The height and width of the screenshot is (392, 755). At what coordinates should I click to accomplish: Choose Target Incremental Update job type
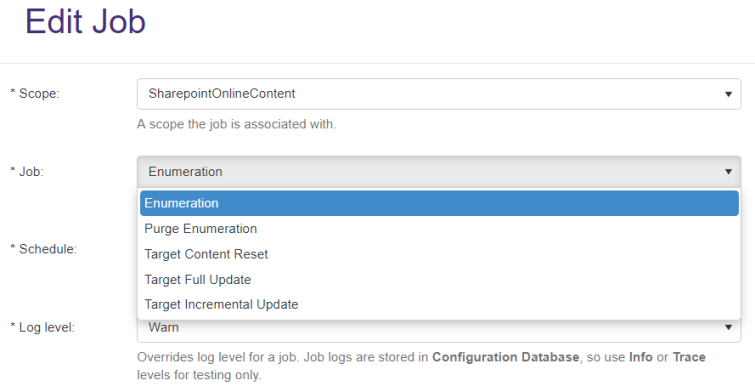coord(439,304)
